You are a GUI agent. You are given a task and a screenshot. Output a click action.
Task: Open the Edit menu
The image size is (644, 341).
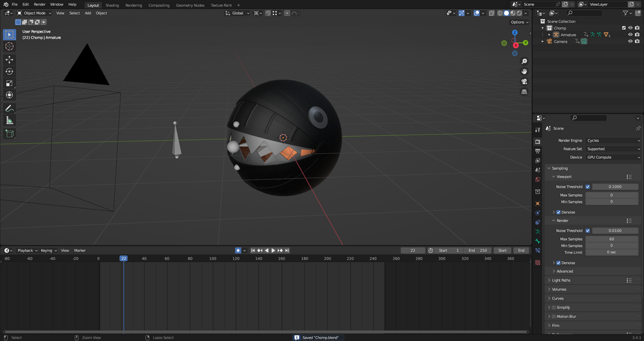pos(26,4)
